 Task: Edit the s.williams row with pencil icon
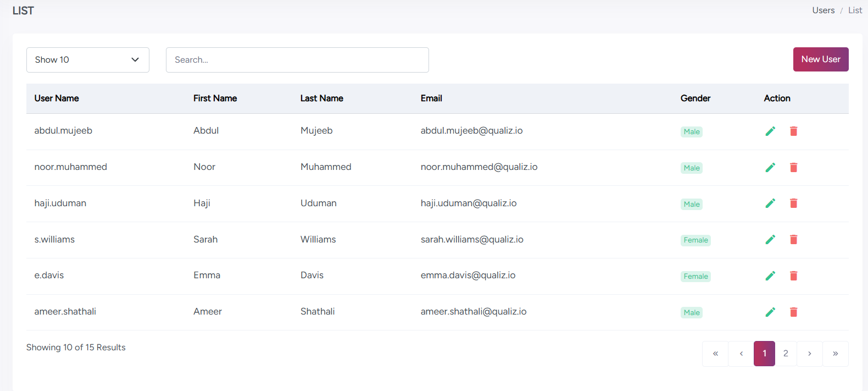(770, 239)
